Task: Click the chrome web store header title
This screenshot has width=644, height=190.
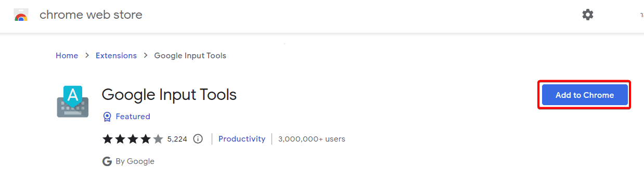Action: (91, 15)
